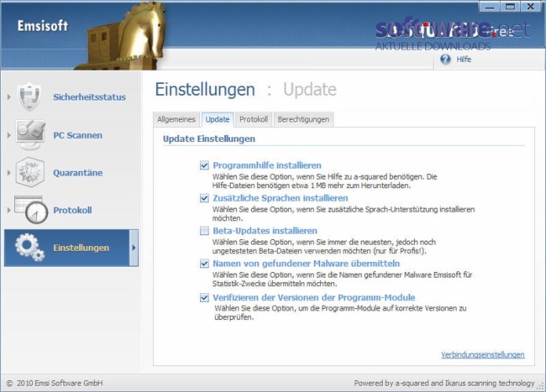Select Einstellungen label in sidebar
Viewport: 546px width, 392px height.
pyautogui.click(x=81, y=248)
